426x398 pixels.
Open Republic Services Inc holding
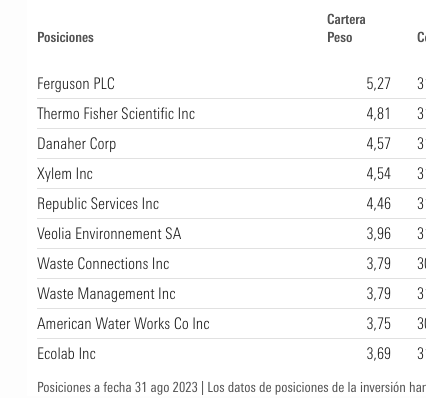(x=98, y=204)
